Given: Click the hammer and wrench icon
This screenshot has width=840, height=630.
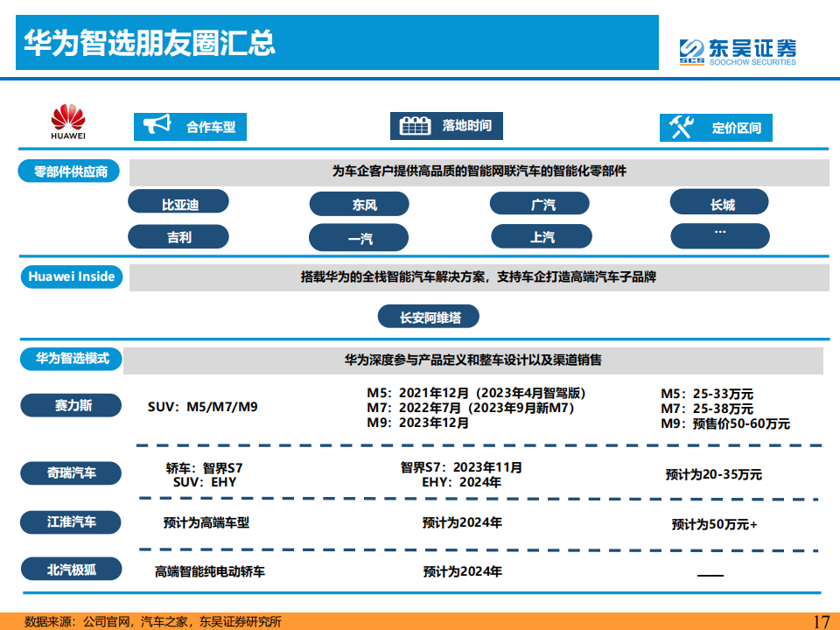Looking at the screenshot, I should pos(682,127).
